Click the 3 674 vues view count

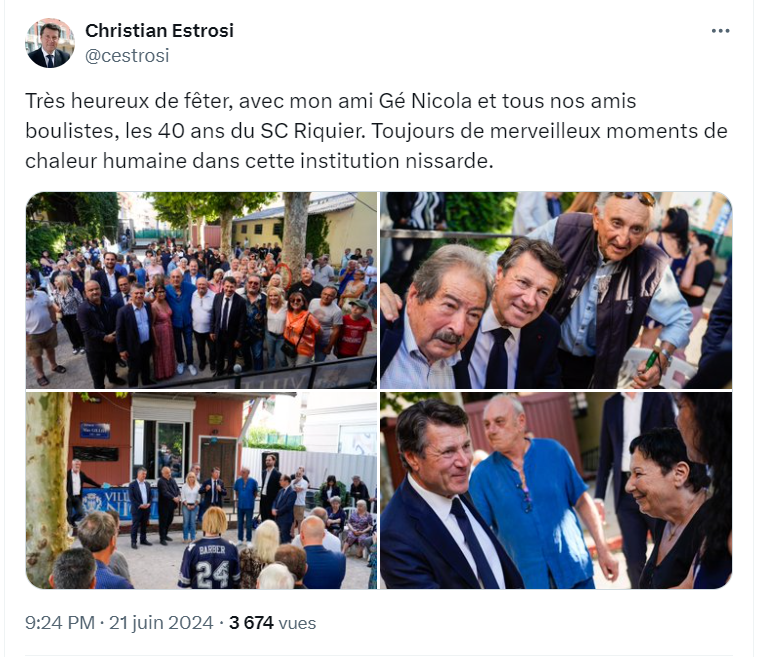[x=272, y=623]
